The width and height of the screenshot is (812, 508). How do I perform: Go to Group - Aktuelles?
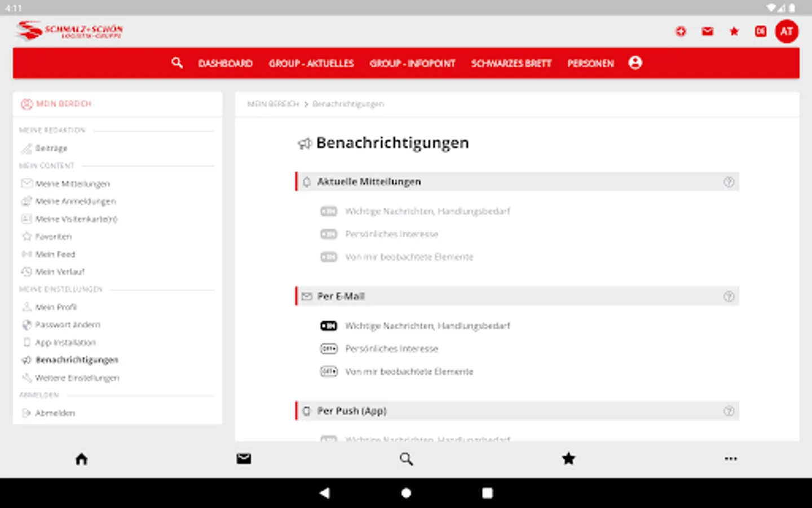[311, 63]
